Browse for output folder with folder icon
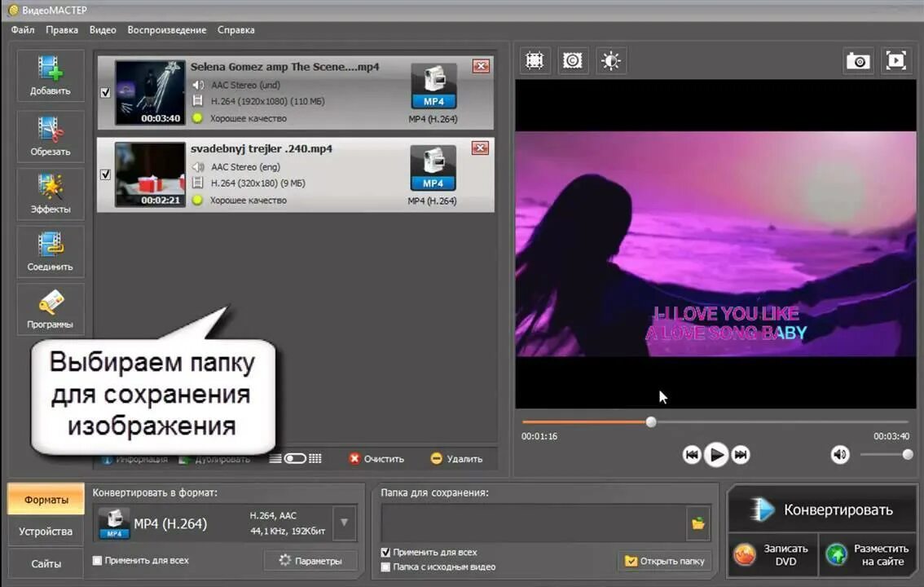This screenshot has height=587, width=924. pos(698,523)
